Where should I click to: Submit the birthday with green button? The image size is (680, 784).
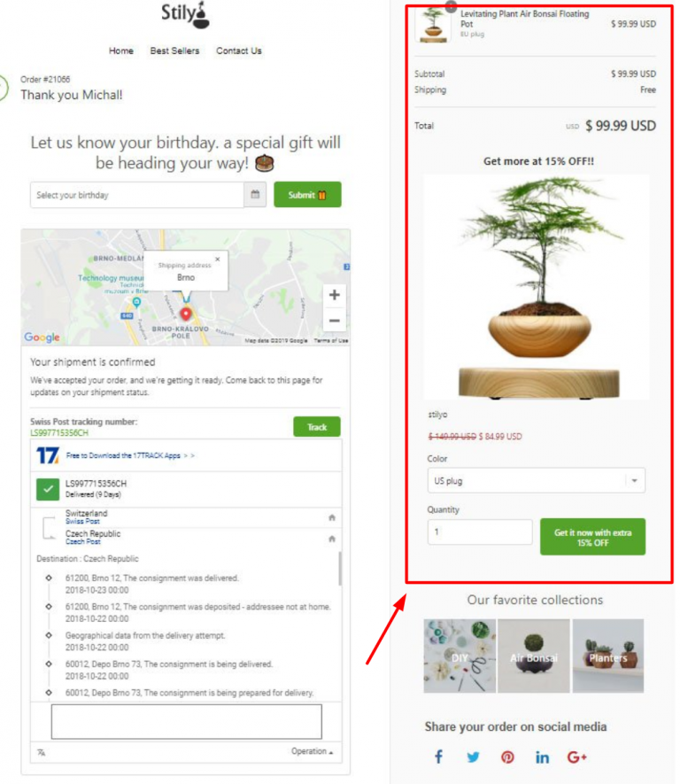pyautogui.click(x=307, y=195)
